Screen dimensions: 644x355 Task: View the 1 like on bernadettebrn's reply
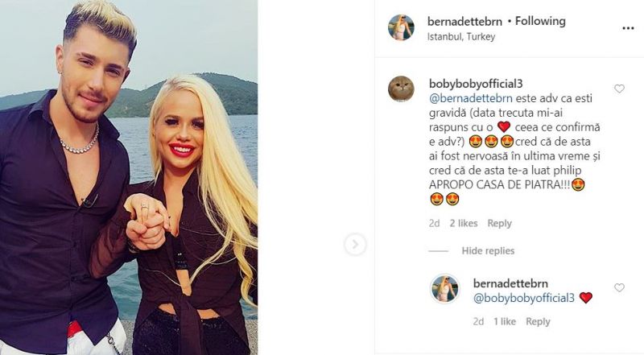(504, 321)
